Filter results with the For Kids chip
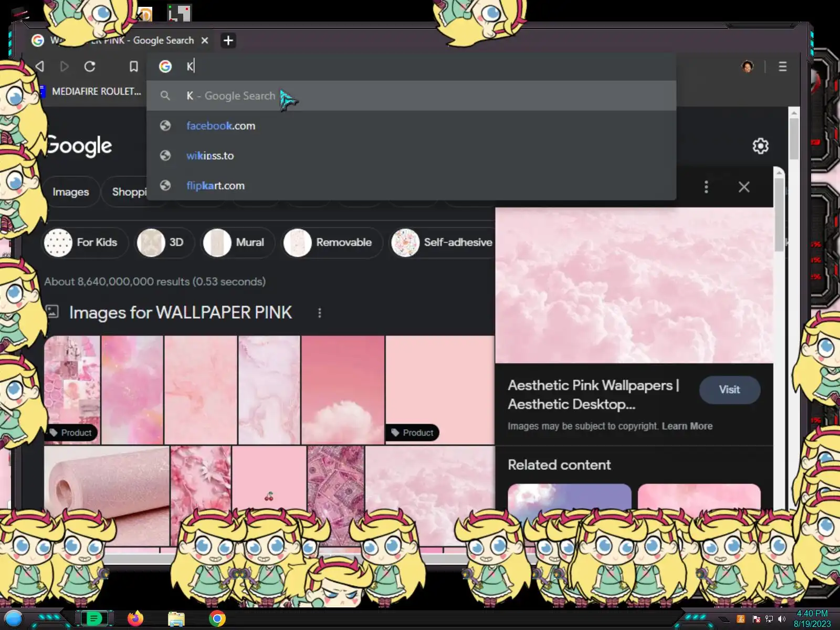The image size is (840, 630). 85,243
